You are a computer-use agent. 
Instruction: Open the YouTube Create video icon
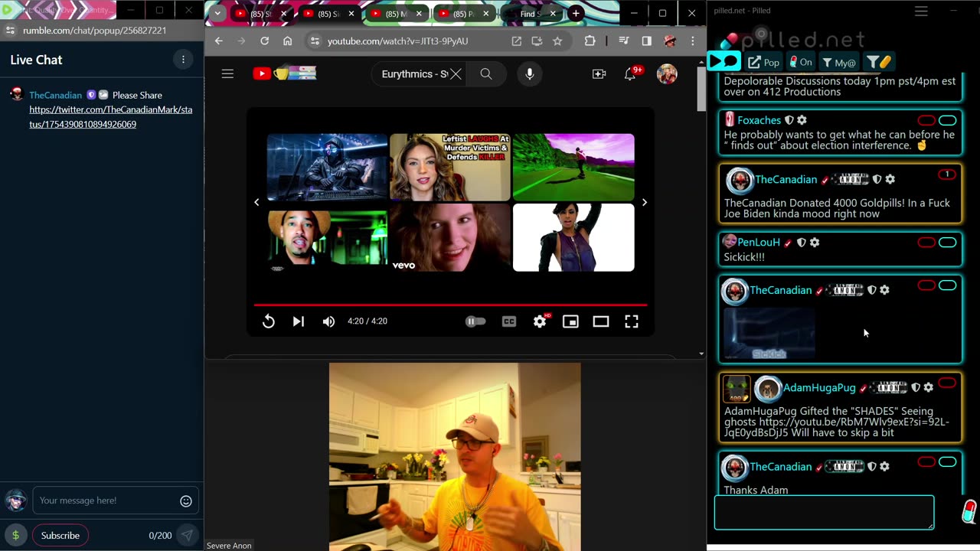pyautogui.click(x=599, y=73)
